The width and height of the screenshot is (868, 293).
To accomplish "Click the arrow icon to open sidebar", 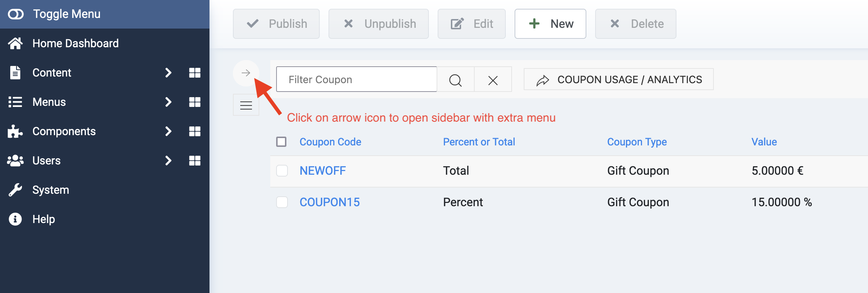I will (x=246, y=73).
